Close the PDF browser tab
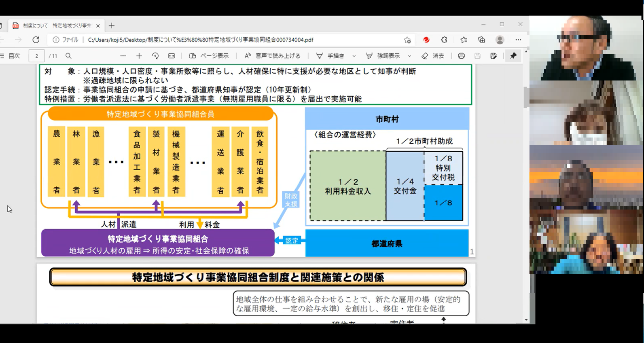This screenshot has width=644, height=343. [98, 25]
